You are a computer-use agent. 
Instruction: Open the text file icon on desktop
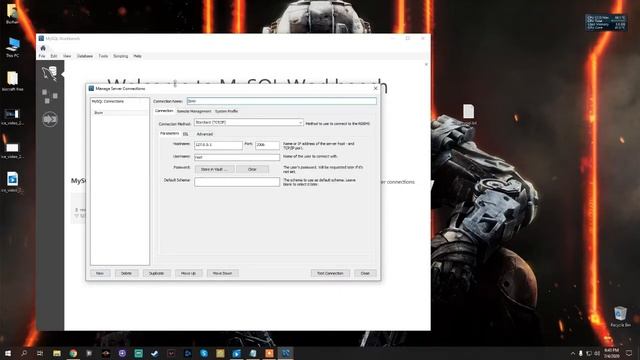(469, 114)
